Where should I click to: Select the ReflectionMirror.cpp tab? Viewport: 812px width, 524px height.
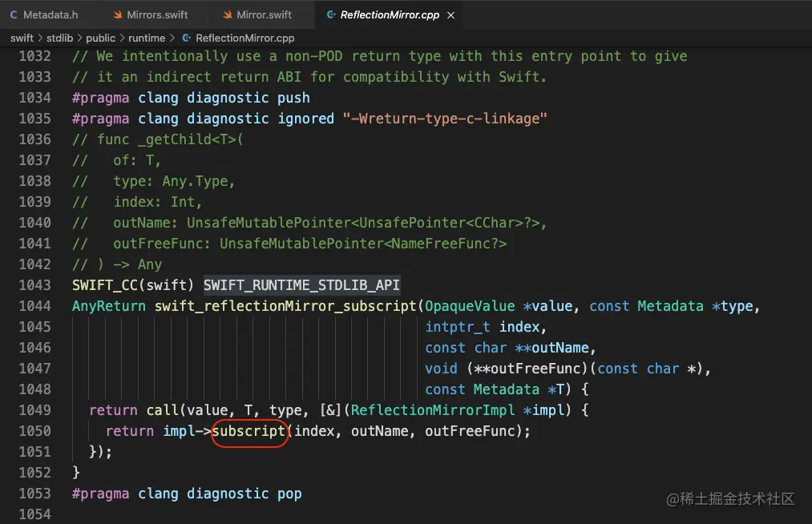390,14
